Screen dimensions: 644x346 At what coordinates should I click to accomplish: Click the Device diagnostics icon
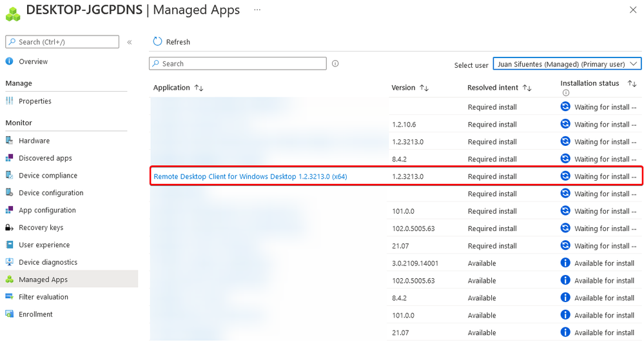click(x=10, y=262)
